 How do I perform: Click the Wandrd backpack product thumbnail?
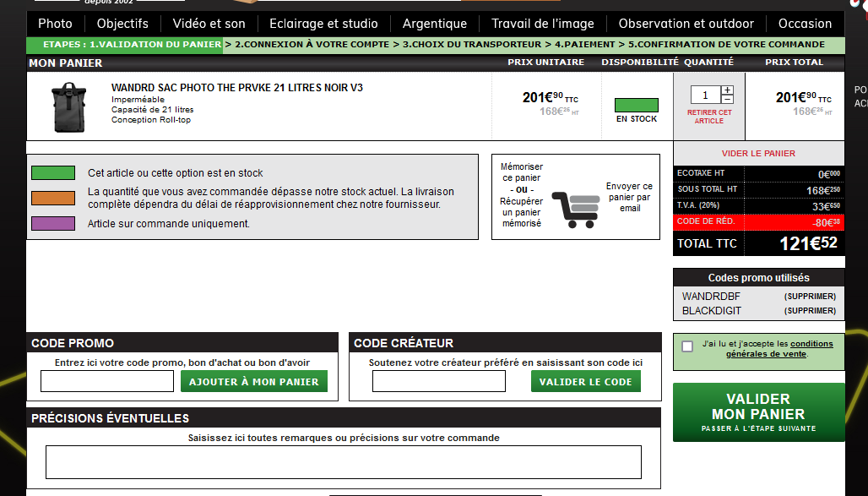(69, 107)
